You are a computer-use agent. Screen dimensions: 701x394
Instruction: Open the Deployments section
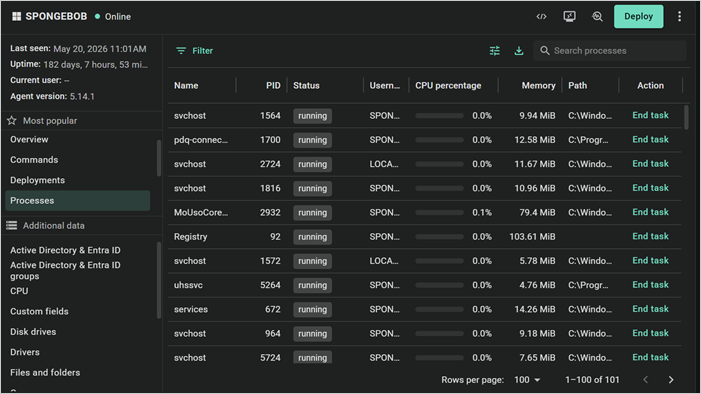(38, 180)
